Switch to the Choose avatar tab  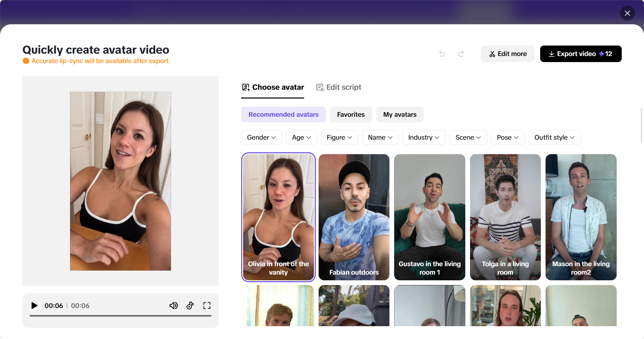pyautogui.click(x=273, y=87)
